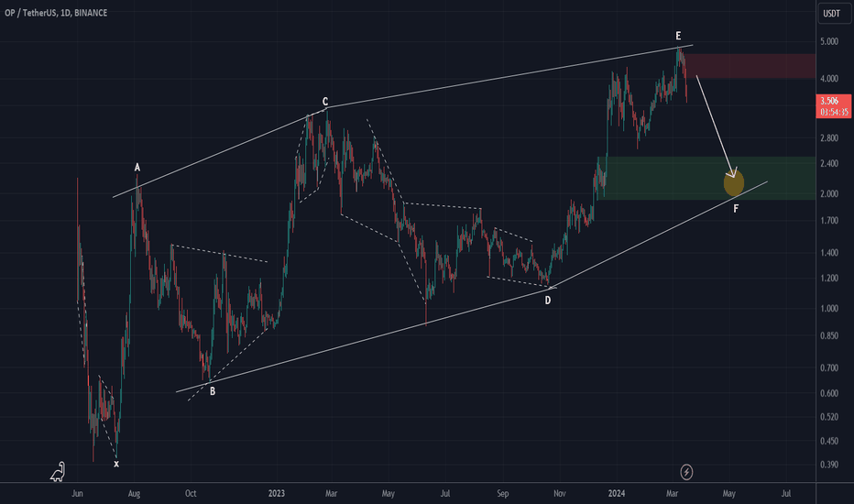Click the 2.000 price axis label
Viewport: 854px width, 504px height.
pos(829,193)
